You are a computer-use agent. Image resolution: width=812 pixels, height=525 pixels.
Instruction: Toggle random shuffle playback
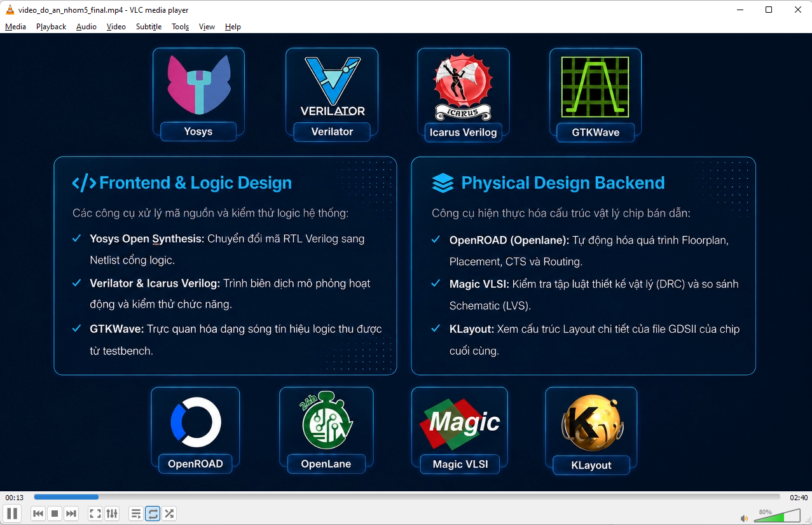[169, 514]
